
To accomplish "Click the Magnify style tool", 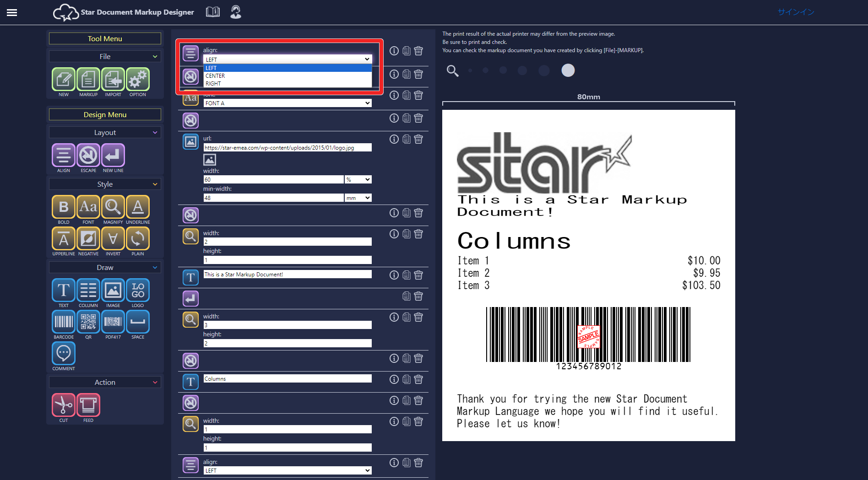I will (113, 207).
